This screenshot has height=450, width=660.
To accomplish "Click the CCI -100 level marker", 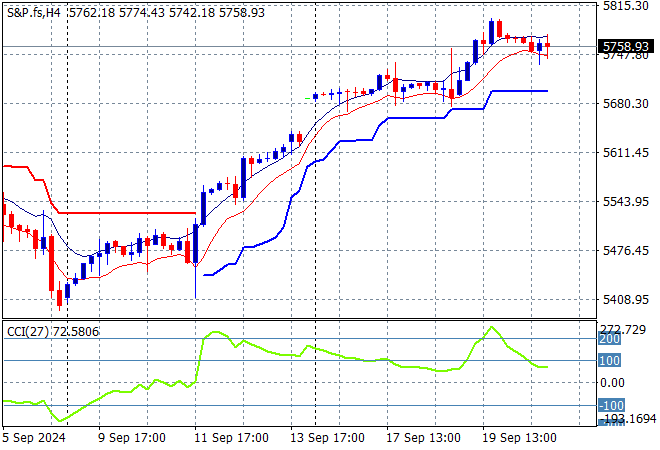I will coord(611,405).
